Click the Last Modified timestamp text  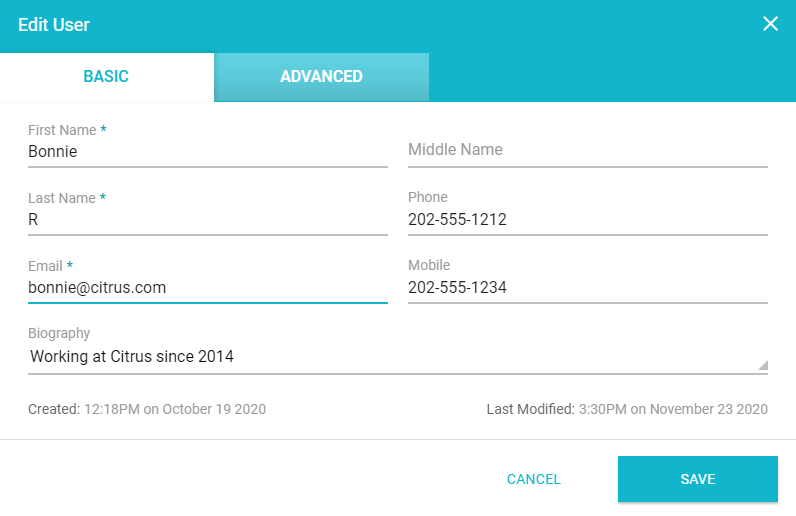tap(627, 409)
